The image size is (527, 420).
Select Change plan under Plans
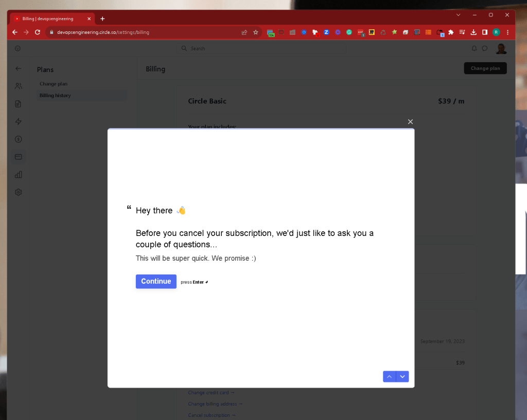54,84
